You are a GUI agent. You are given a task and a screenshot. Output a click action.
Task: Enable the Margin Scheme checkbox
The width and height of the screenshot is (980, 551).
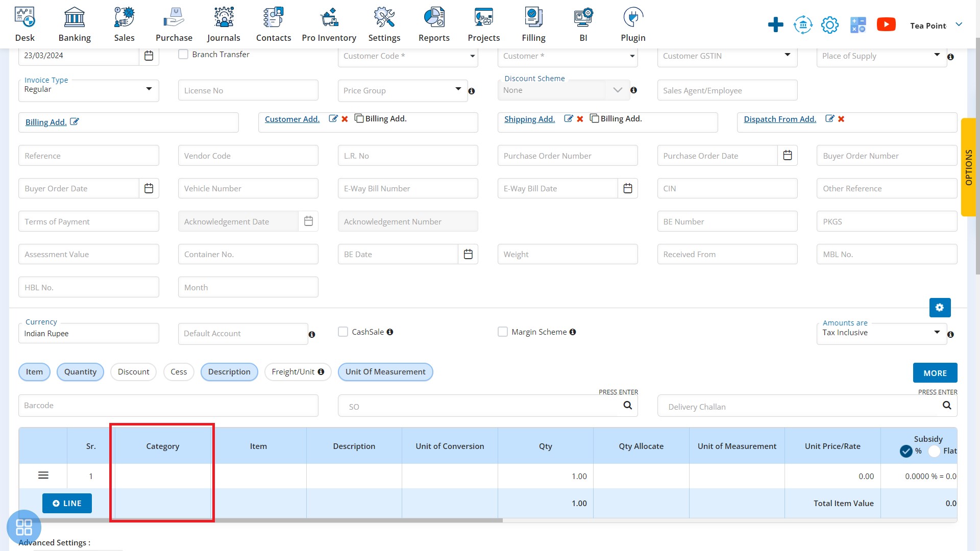[x=503, y=332]
